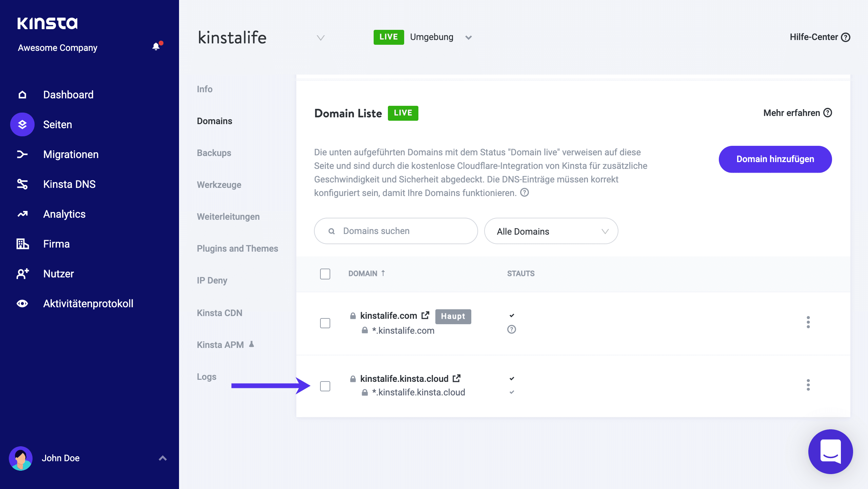
Task: Select the kinstalife.kinsta.cloud row checkbox
Action: [x=325, y=386]
